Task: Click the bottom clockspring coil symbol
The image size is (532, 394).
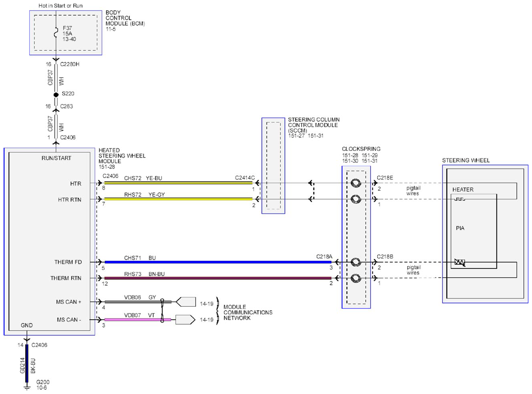Action: [355, 278]
